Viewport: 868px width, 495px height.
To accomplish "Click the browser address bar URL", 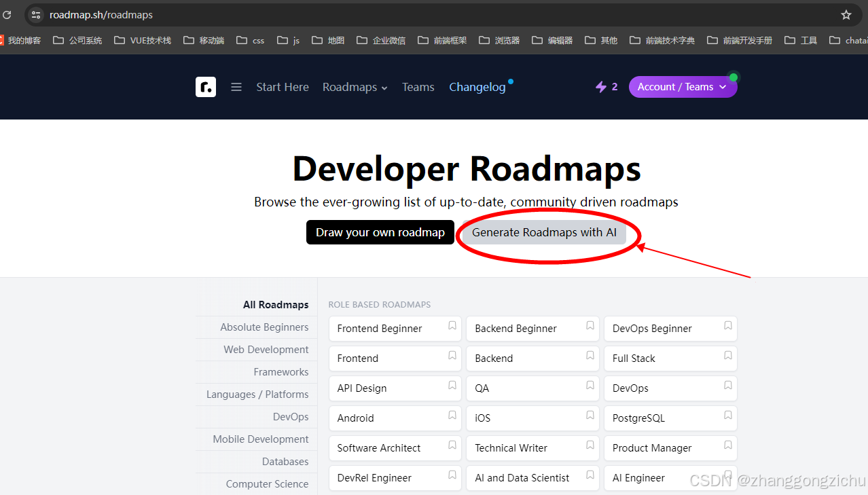I will 101,15.
